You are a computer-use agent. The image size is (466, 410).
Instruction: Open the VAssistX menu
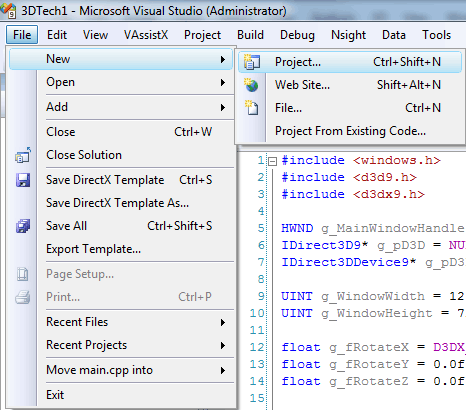[146, 35]
